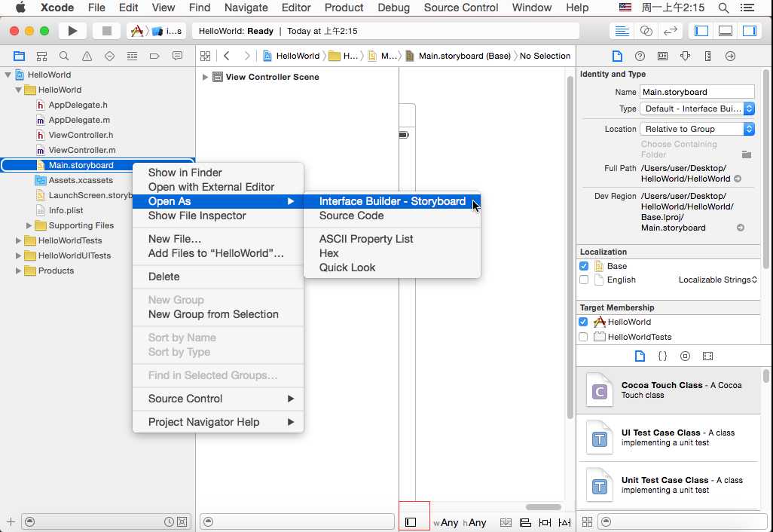This screenshot has height=532, width=773.
Task: Show the Size inspector
Action: pyautogui.click(x=708, y=56)
